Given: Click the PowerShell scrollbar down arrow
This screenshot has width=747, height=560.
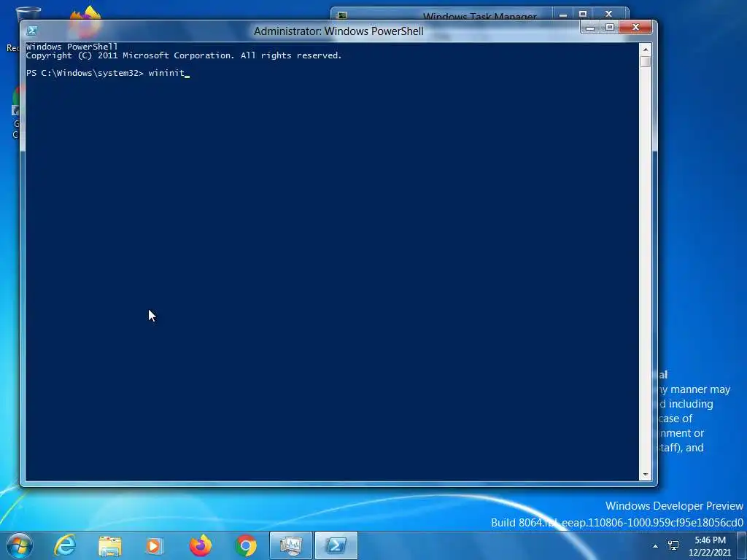Looking at the screenshot, I should pyautogui.click(x=646, y=475).
